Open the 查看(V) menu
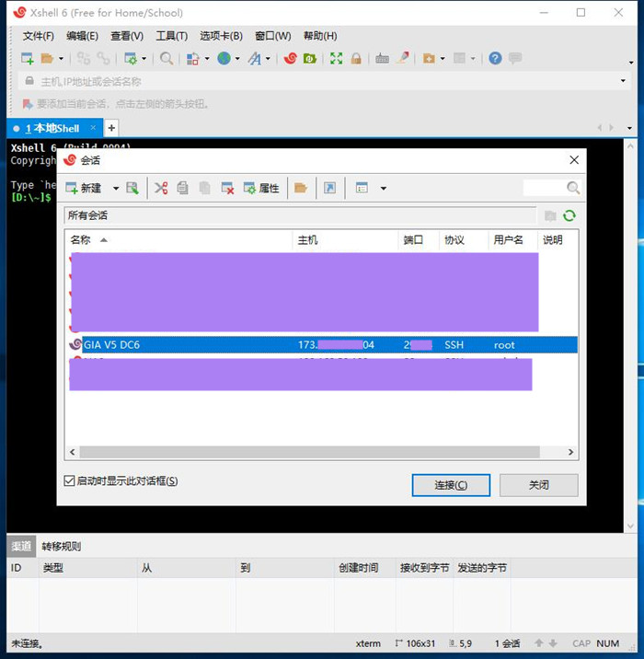Viewport: 644px width, 659px height. tap(127, 36)
